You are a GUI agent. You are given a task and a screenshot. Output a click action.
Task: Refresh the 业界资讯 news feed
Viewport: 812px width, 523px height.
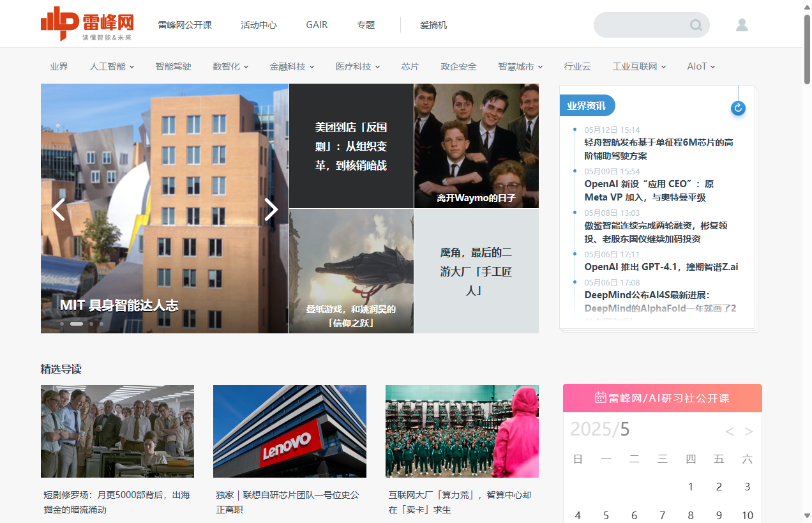[x=738, y=108]
